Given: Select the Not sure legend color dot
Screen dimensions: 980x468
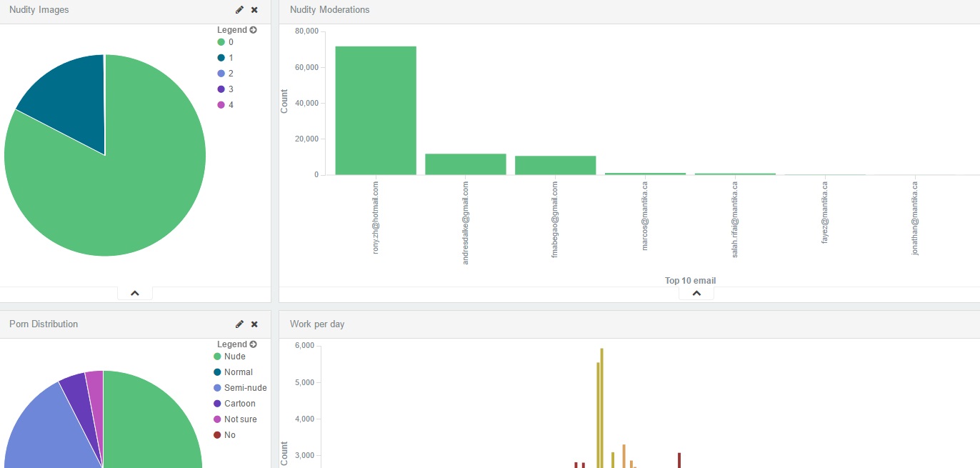Looking at the screenshot, I should [x=217, y=419].
